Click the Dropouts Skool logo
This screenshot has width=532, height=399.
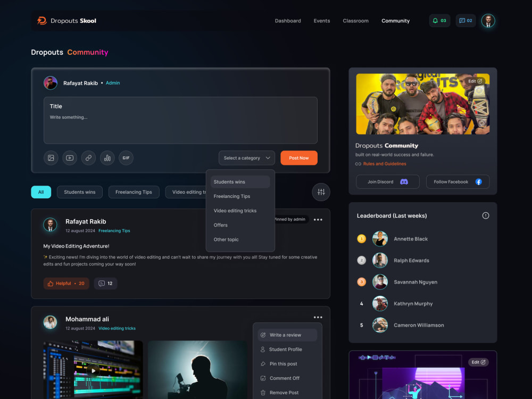pyautogui.click(x=67, y=21)
